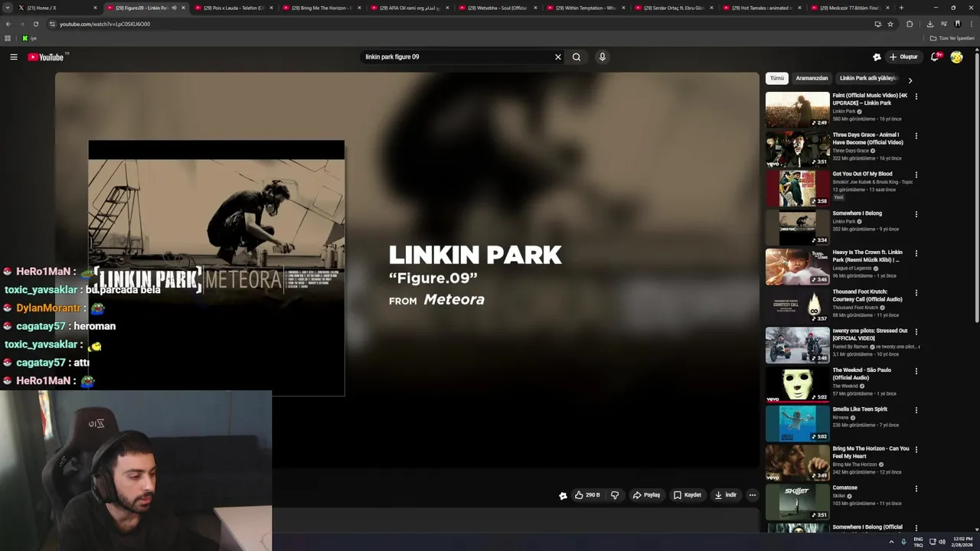The width and height of the screenshot is (980, 551).
Task: Switch to the Within Temptation tab
Action: tap(583, 8)
